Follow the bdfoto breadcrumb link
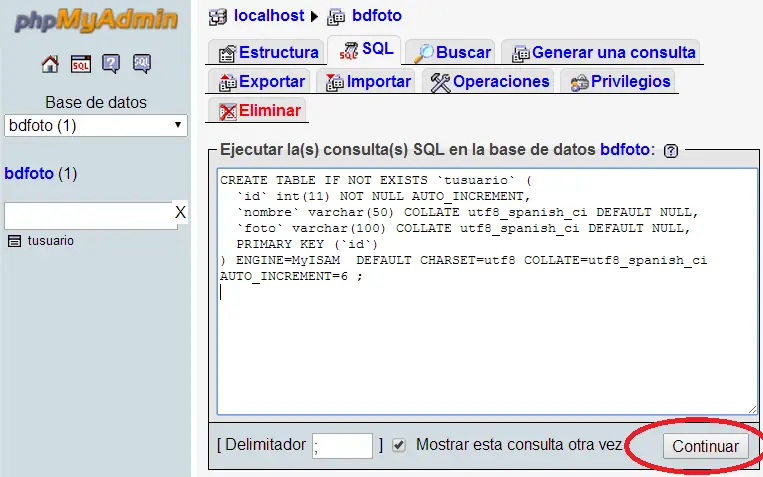The height and width of the screenshot is (477, 763). [x=377, y=16]
